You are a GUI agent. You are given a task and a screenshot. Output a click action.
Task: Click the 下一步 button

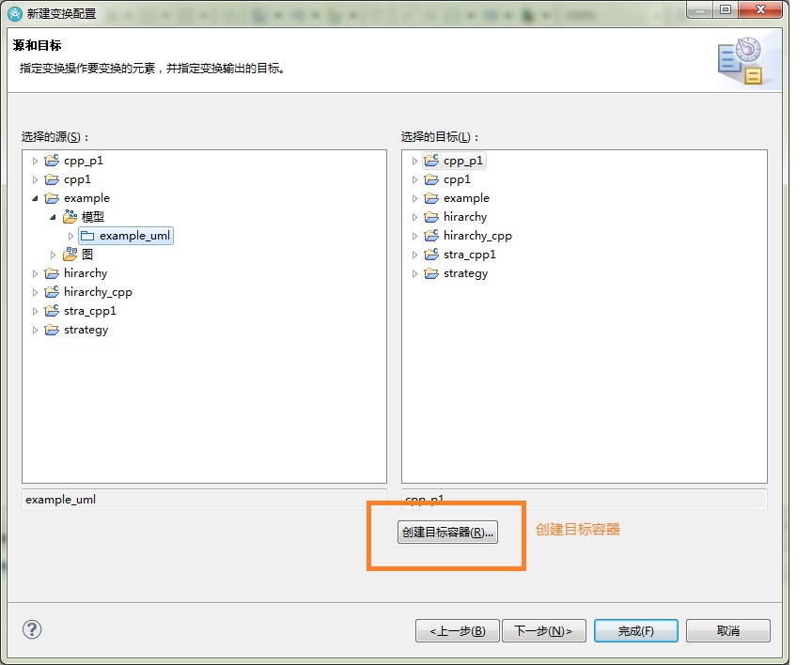click(x=544, y=630)
